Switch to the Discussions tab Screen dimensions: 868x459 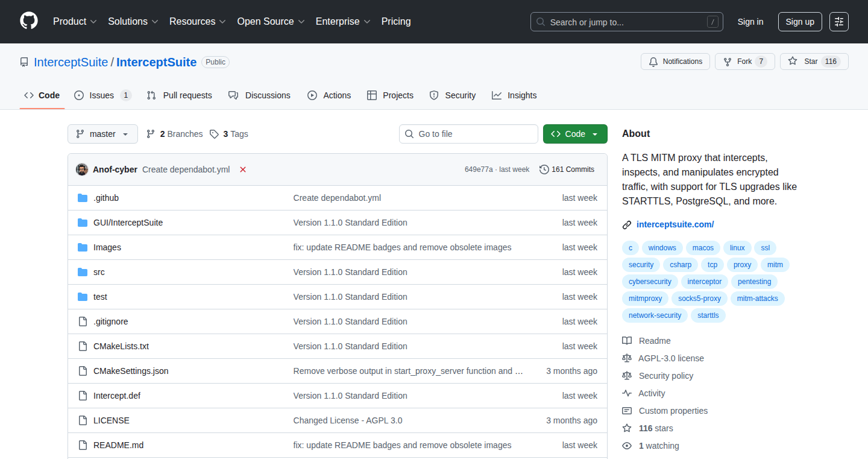click(x=259, y=95)
